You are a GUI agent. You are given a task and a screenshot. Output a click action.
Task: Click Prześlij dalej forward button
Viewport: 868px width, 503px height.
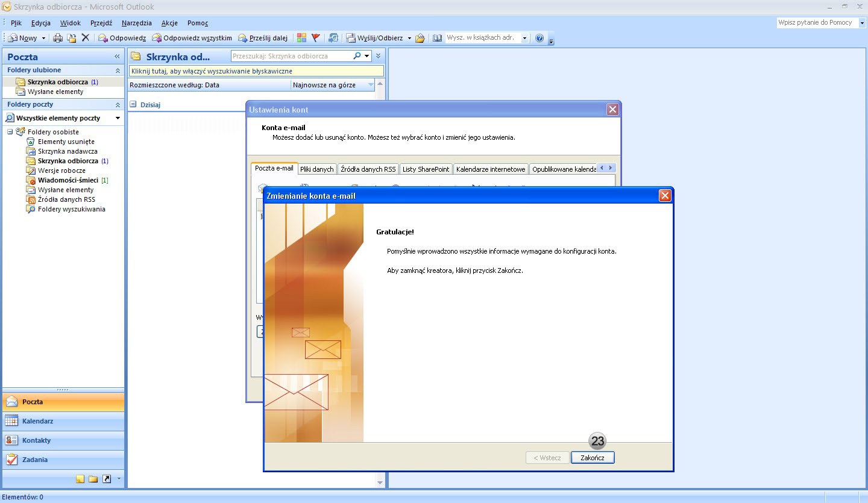[263, 38]
